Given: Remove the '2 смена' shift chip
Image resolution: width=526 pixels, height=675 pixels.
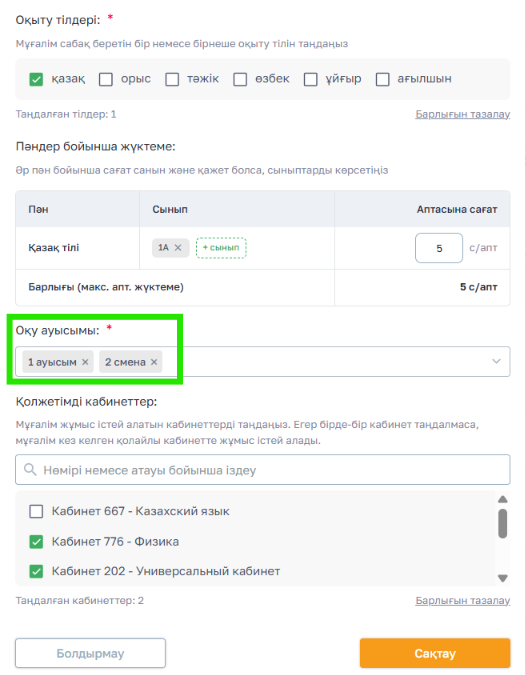Looking at the screenshot, I should pyautogui.click(x=154, y=362).
